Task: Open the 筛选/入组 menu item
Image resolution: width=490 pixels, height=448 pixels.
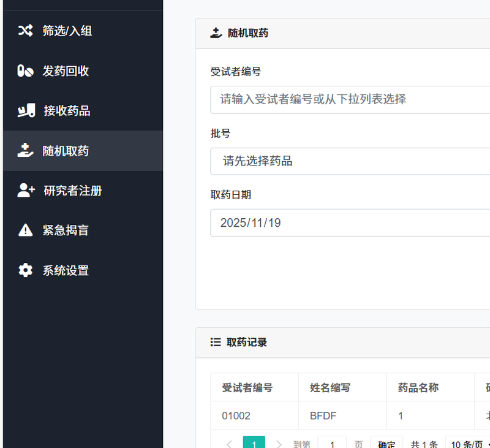Action: click(x=67, y=31)
